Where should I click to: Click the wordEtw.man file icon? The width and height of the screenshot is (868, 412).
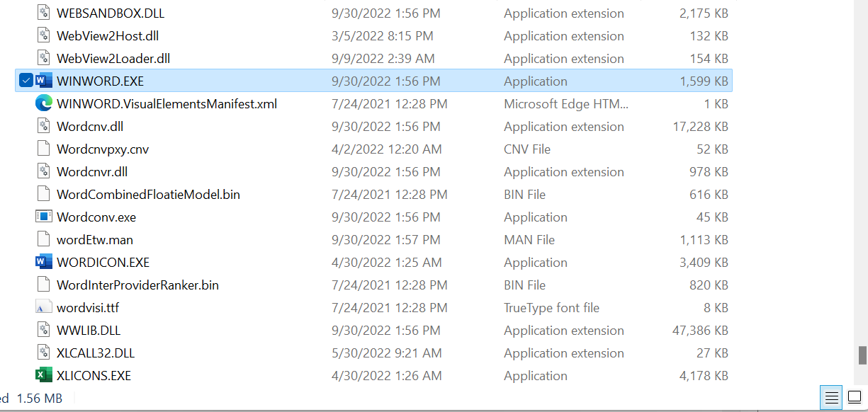pyautogui.click(x=44, y=240)
